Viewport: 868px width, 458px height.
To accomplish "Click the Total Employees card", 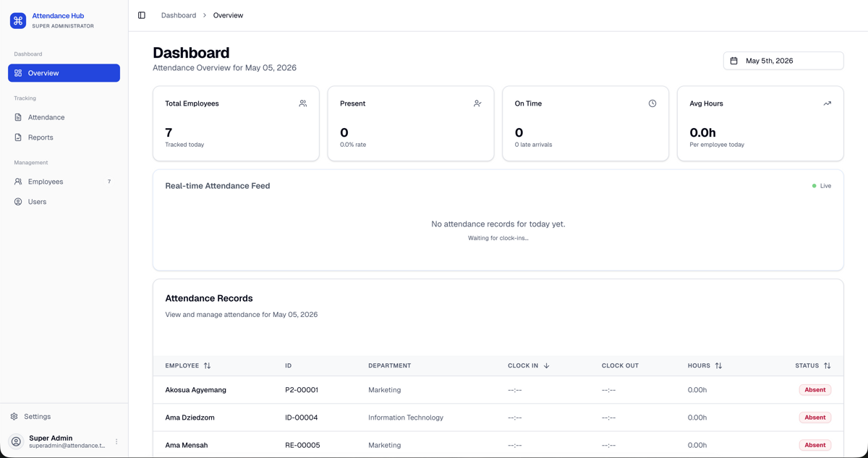I will click(x=236, y=124).
